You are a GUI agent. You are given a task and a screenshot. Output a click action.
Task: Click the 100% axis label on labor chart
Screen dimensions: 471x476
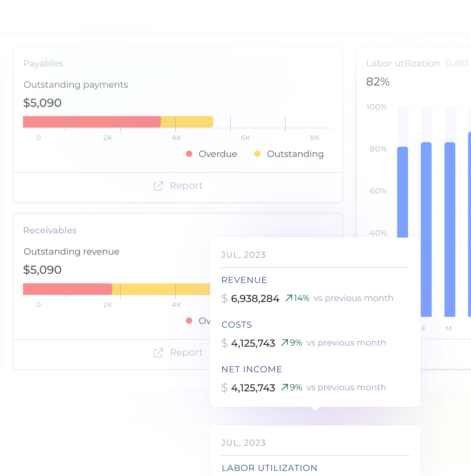pos(376,107)
